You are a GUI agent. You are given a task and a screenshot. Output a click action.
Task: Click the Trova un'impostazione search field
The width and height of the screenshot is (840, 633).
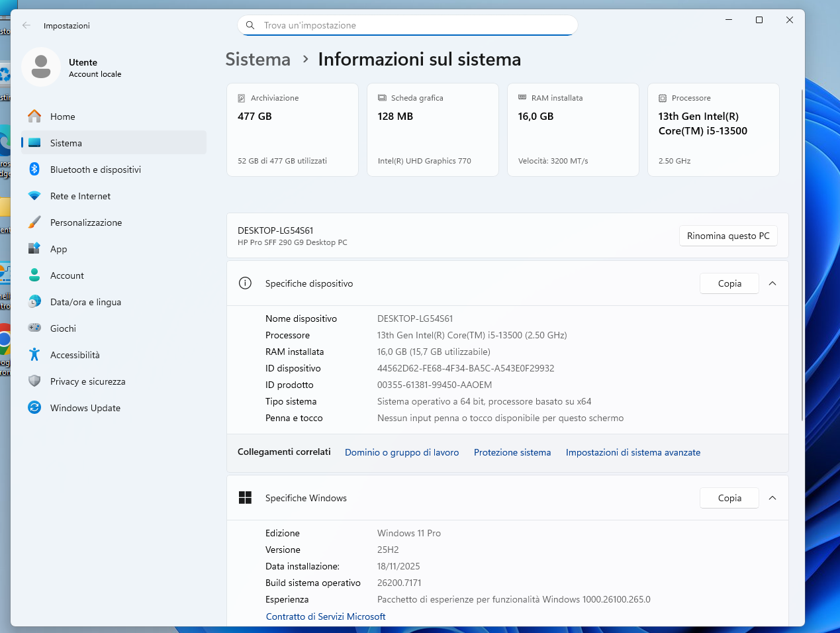click(x=408, y=25)
